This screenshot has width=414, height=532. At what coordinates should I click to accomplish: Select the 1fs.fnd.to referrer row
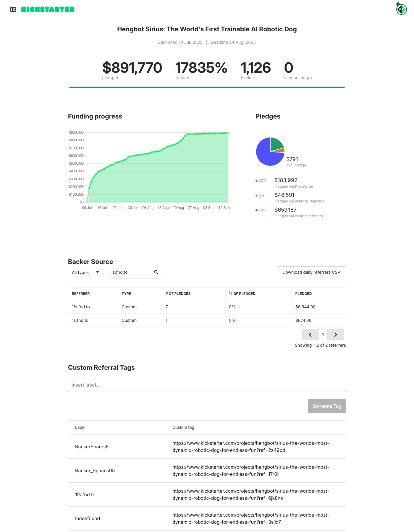point(81,307)
